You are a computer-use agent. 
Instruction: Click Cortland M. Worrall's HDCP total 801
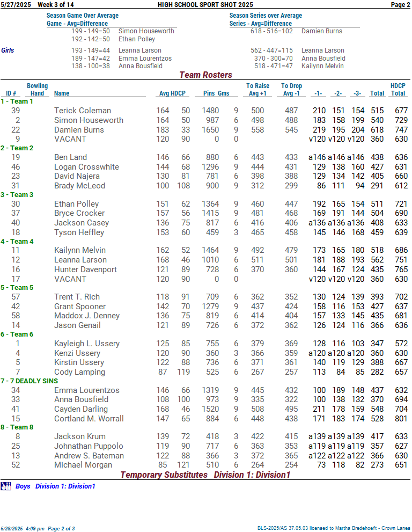(x=401, y=419)
